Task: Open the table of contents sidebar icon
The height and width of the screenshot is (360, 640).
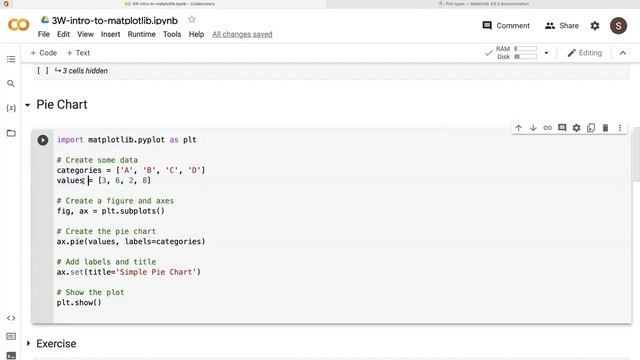Action: 11,59
